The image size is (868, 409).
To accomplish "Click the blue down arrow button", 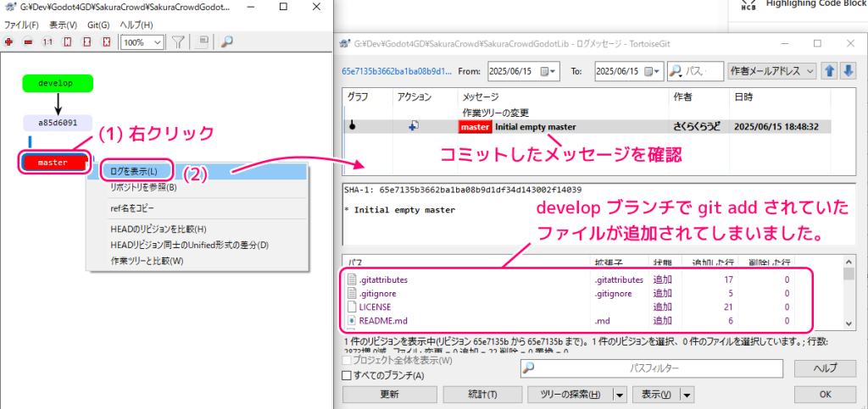I will pyautogui.click(x=848, y=71).
